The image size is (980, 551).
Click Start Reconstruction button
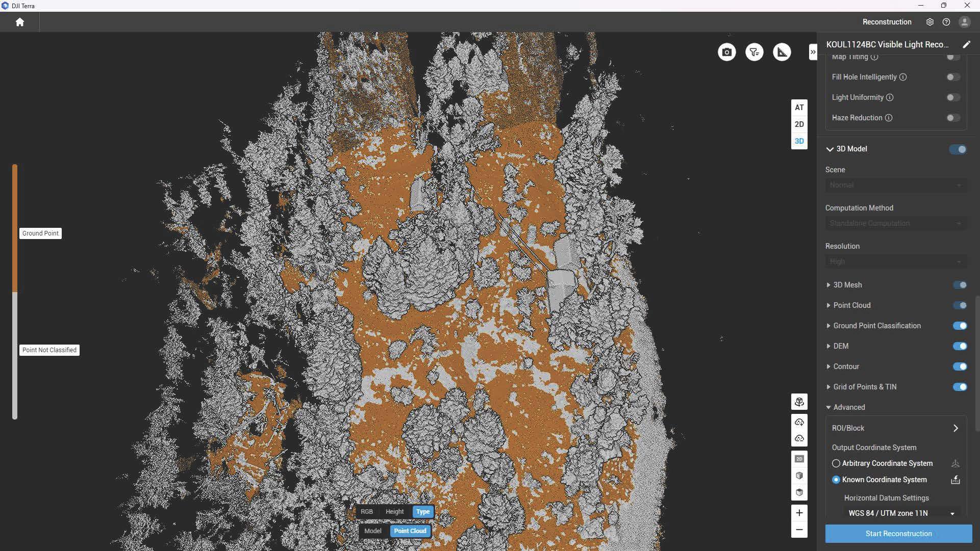[898, 534]
